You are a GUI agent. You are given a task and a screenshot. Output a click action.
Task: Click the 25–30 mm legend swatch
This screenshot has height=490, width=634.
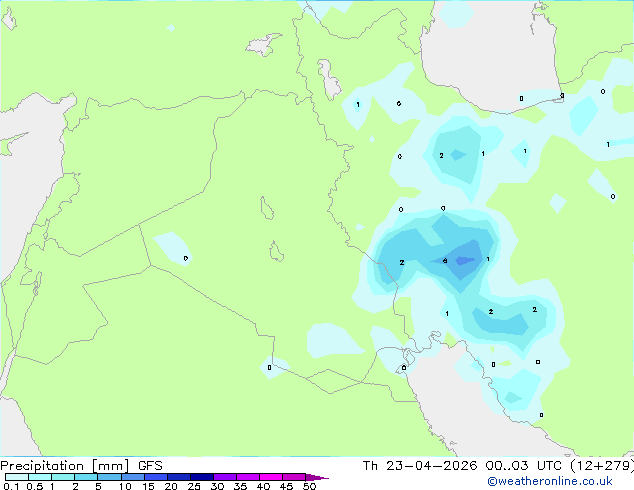[202, 477]
